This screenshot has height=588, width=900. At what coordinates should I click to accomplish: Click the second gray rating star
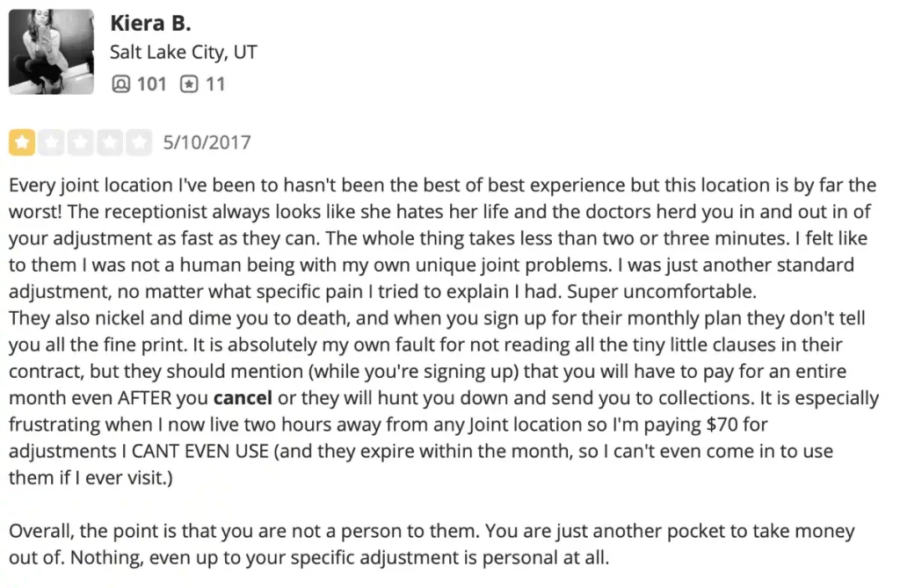51,142
